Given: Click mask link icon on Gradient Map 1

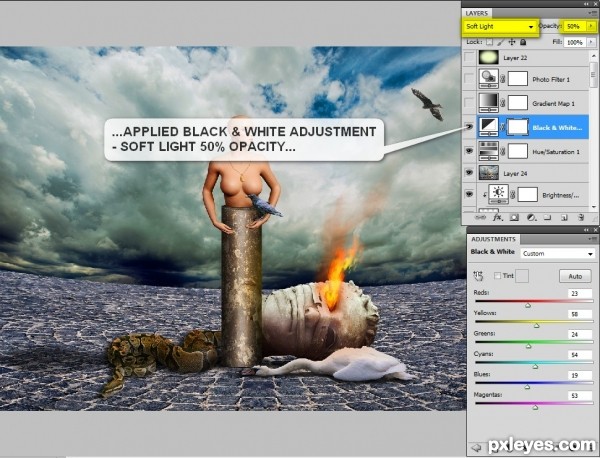Looking at the screenshot, I should point(503,103).
